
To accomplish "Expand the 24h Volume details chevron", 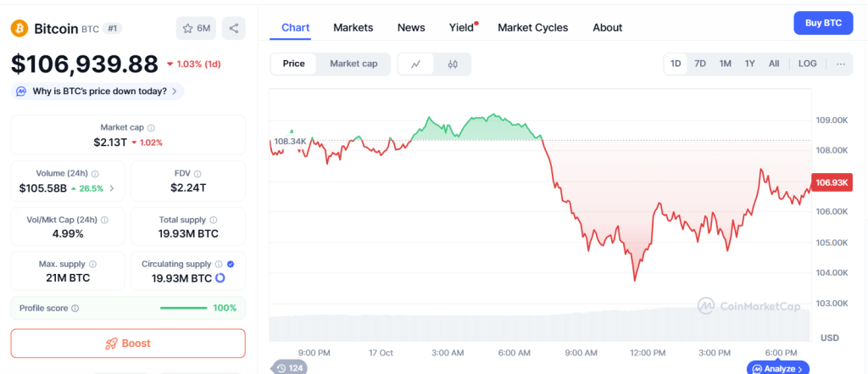I will click(113, 188).
